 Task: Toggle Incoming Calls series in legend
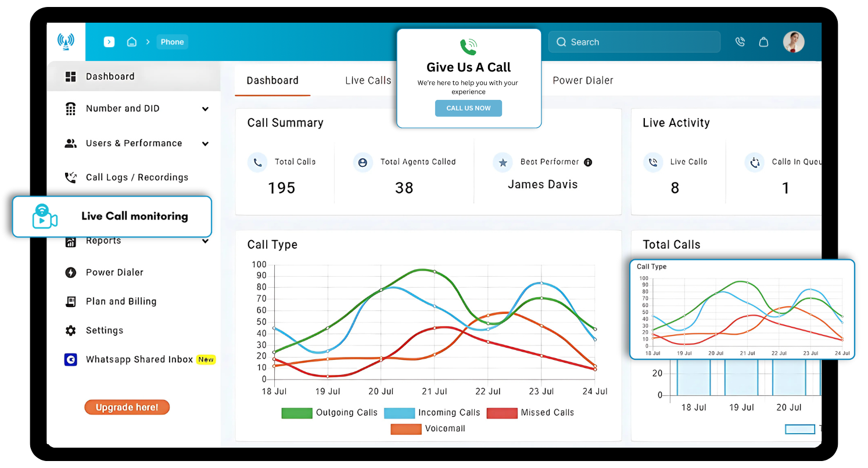click(399, 413)
